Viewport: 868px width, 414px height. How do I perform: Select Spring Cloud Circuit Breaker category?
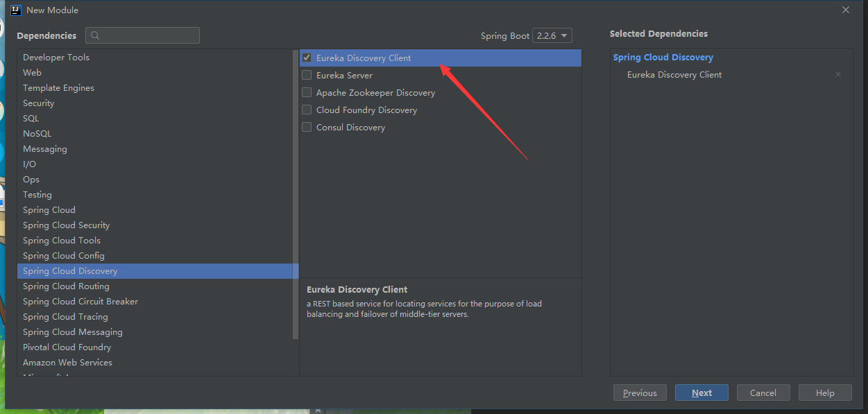[80, 302]
